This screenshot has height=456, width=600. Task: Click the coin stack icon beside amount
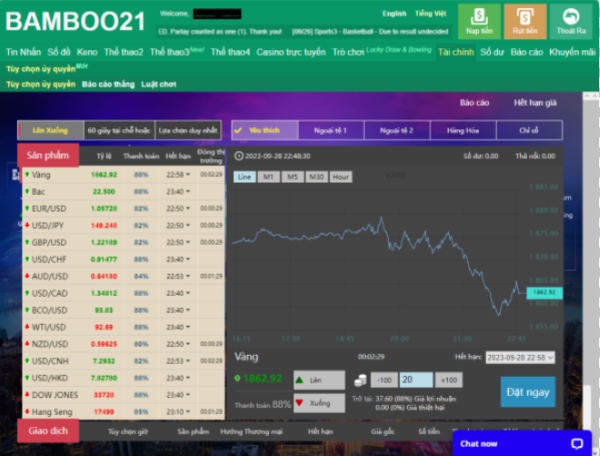click(x=359, y=380)
